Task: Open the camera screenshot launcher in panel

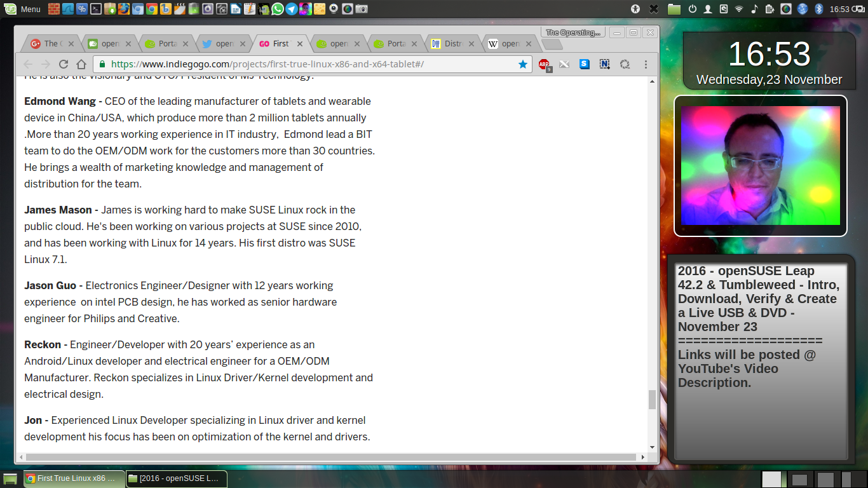Action: click(x=362, y=9)
